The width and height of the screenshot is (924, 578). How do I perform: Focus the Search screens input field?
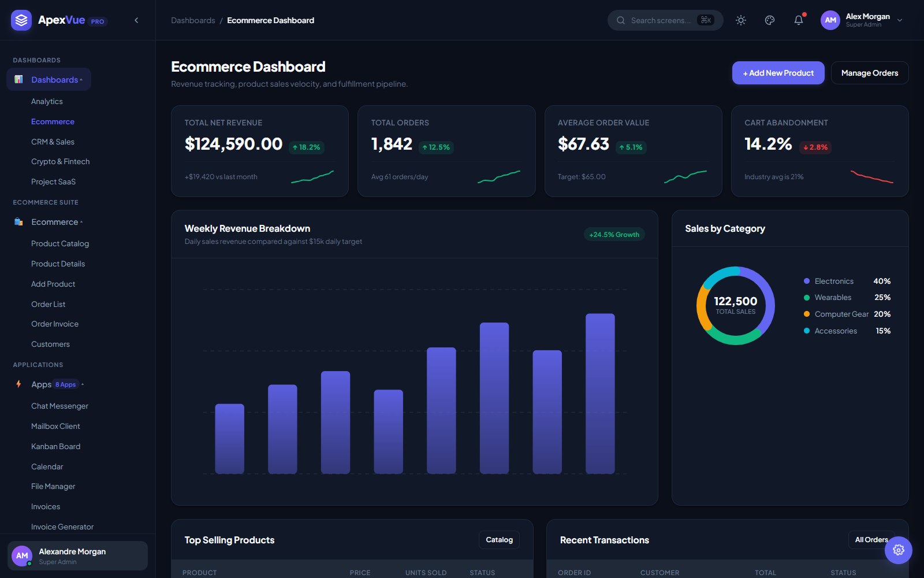pyautogui.click(x=665, y=20)
